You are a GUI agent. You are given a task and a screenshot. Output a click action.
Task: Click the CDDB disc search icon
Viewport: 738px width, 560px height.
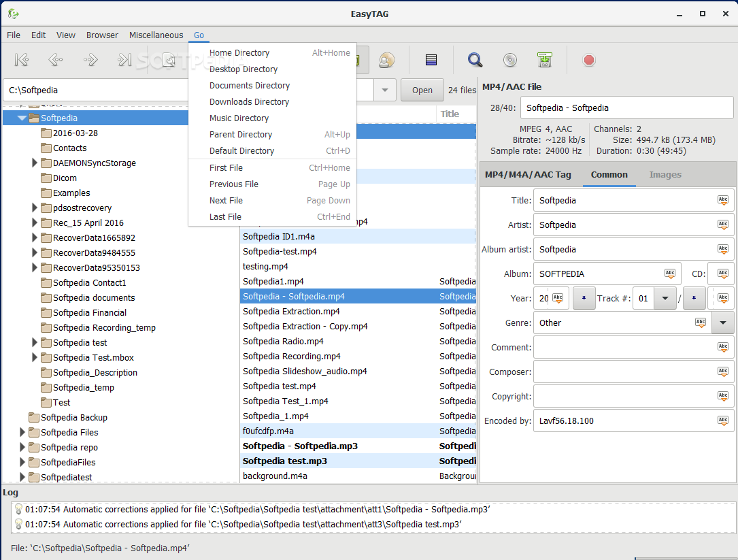click(386, 60)
